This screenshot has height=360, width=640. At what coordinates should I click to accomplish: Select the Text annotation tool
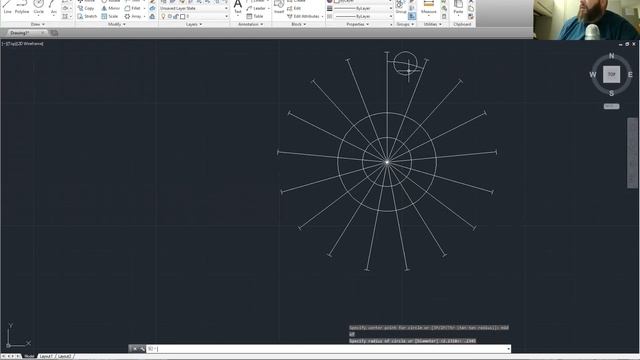tap(238, 7)
